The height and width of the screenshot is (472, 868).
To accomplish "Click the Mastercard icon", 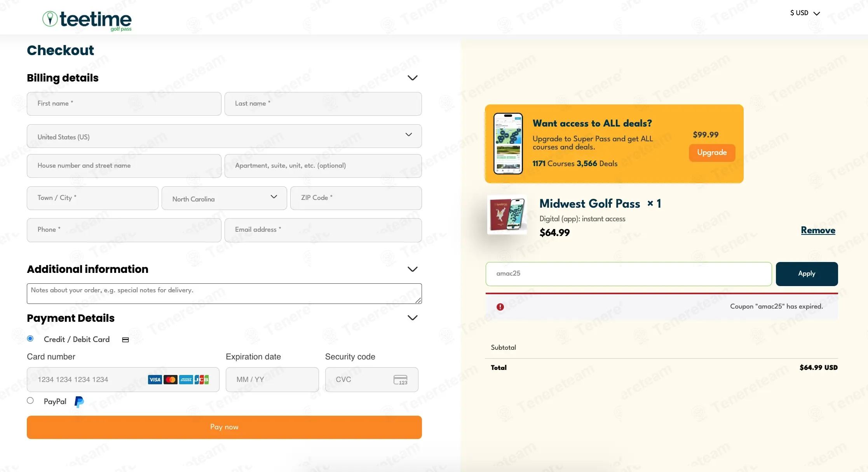I will 171,380.
